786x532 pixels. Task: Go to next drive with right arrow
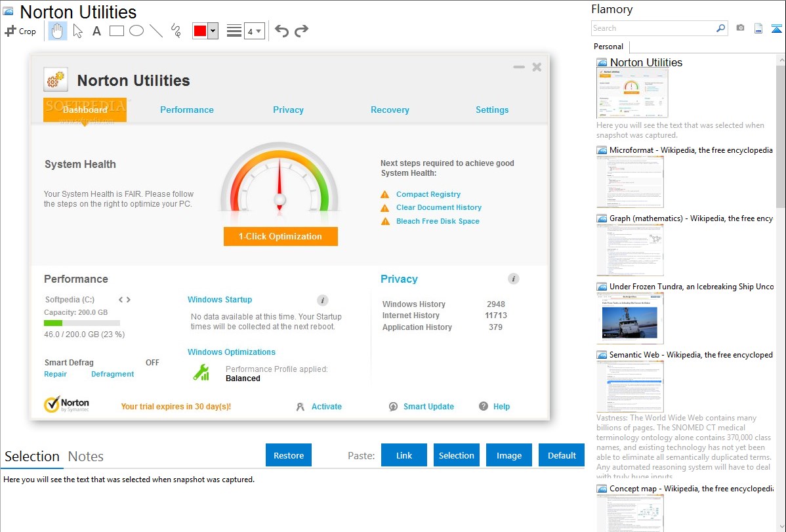[x=129, y=300]
